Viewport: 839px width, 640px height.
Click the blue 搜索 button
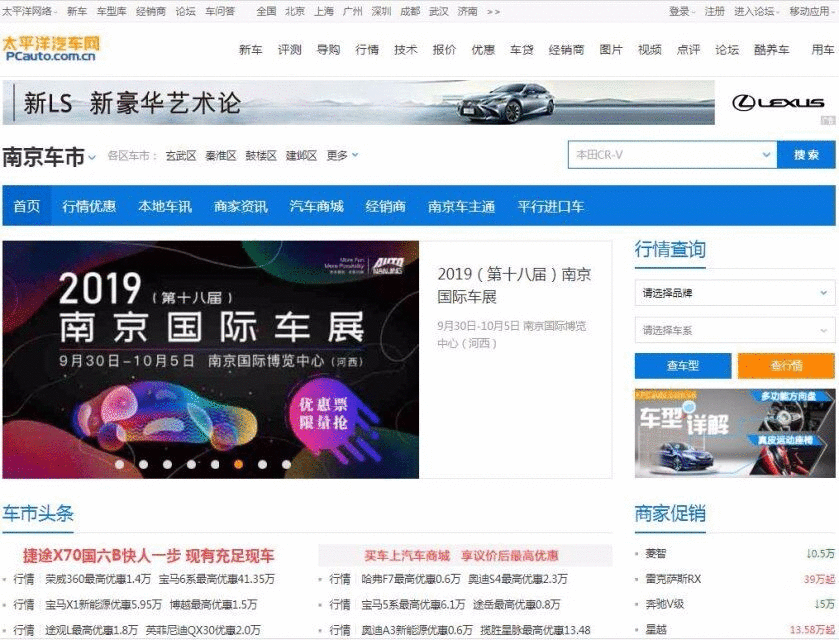(x=806, y=155)
